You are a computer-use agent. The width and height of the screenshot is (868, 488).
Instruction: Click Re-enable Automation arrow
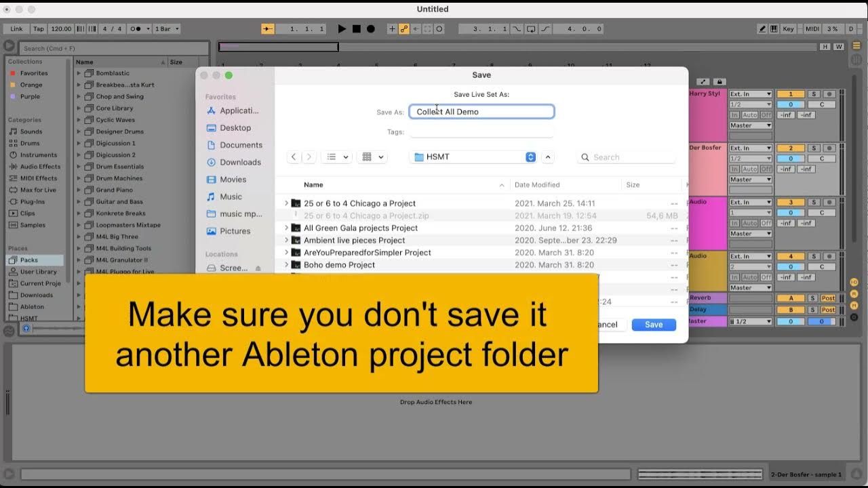click(x=416, y=29)
